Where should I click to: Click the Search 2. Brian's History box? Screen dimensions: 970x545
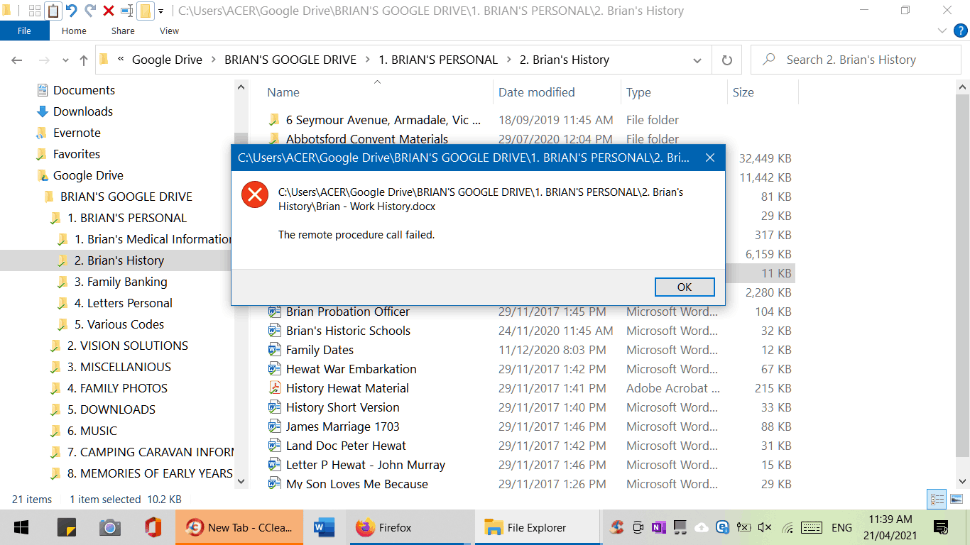coord(856,60)
